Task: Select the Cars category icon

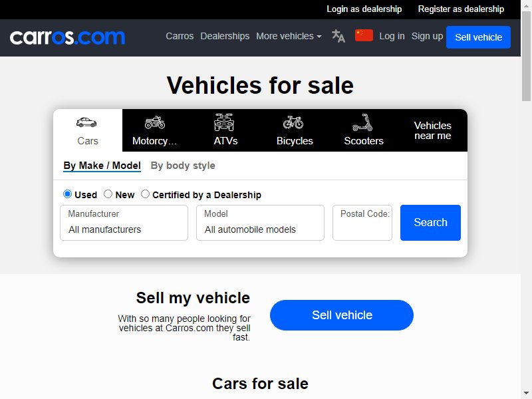Action: [86, 122]
